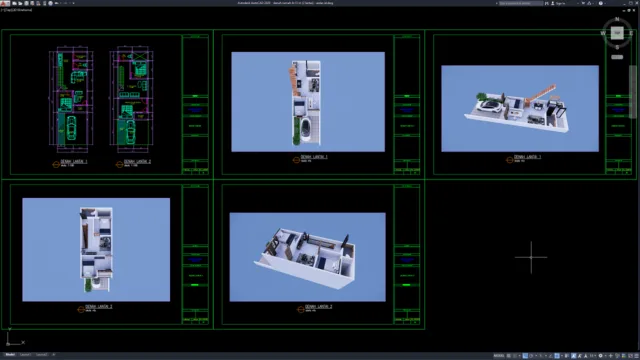Viewport: 640px width, 360px height.
Task: Toggle Ortho mode in the status bar
Action: point(525,356)
